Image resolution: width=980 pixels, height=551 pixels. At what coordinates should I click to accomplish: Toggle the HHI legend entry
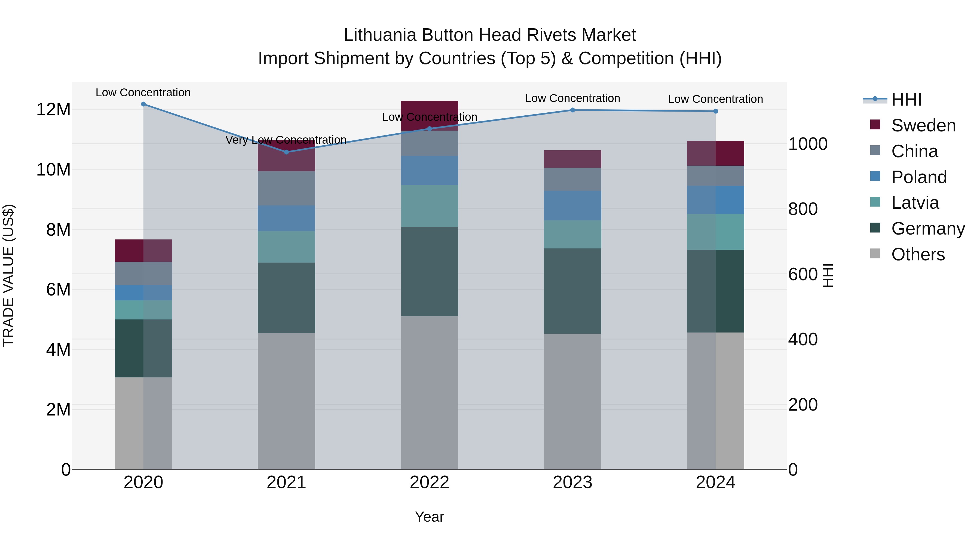tap(893, 100)
